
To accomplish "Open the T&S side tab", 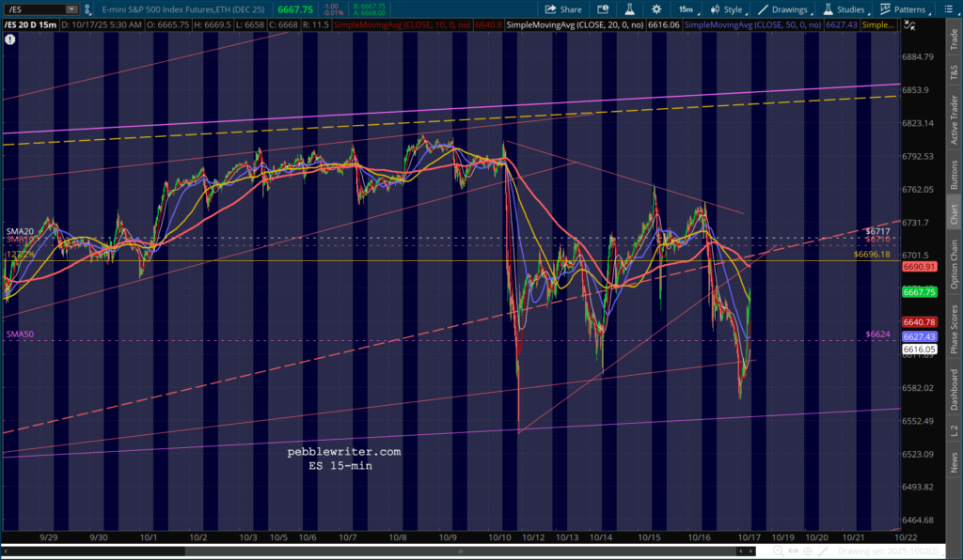I will click(954, 72).
